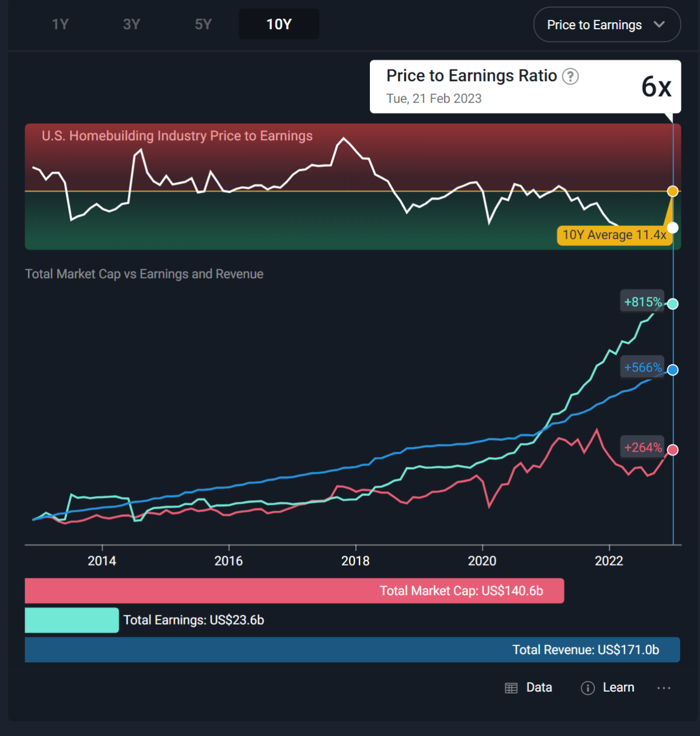The width and height of the screenshot is (700, 736).
Task: Click the Total Market Cap red bar
Action: point(294,591)
